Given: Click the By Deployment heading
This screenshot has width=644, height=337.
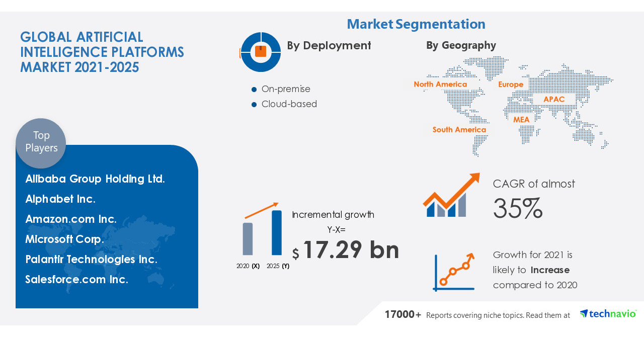Looking at the screenshot, I should point(329,45).
